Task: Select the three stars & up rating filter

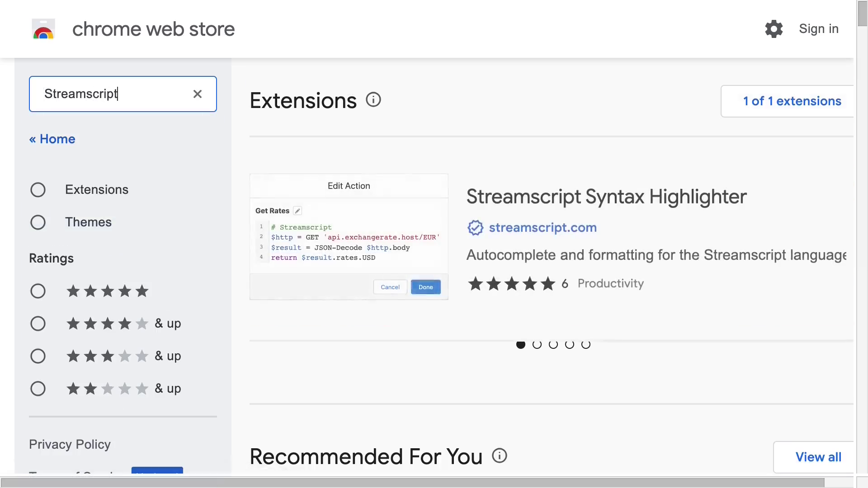Action: pos(38,356)
